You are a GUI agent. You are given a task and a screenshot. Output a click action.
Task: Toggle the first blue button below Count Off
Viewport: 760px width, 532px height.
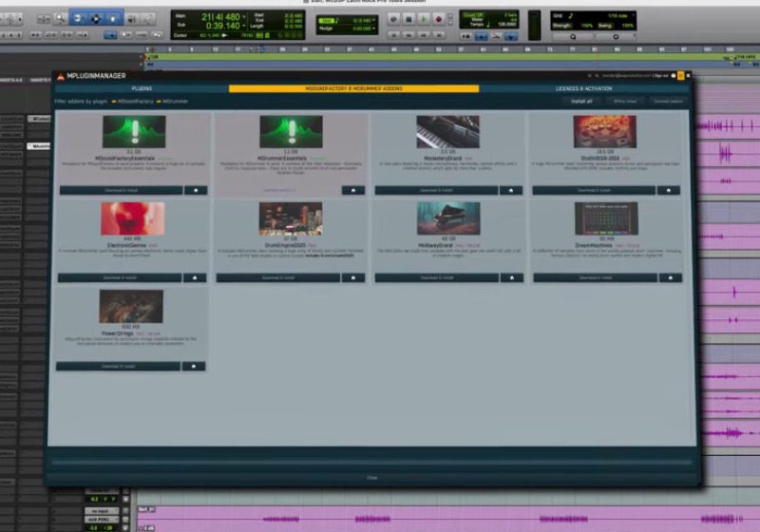click(482, 36)
